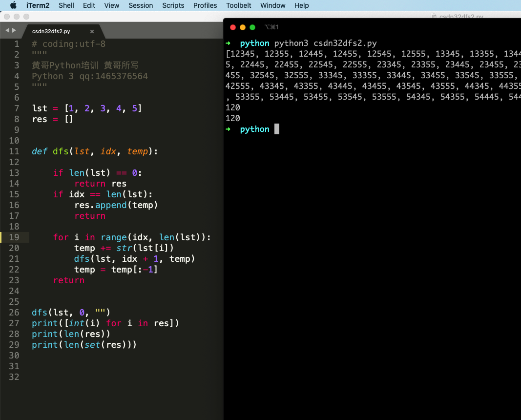Click the 'if idx == len(lst):' line
This screenshot has height=420, width=521.
103,194
